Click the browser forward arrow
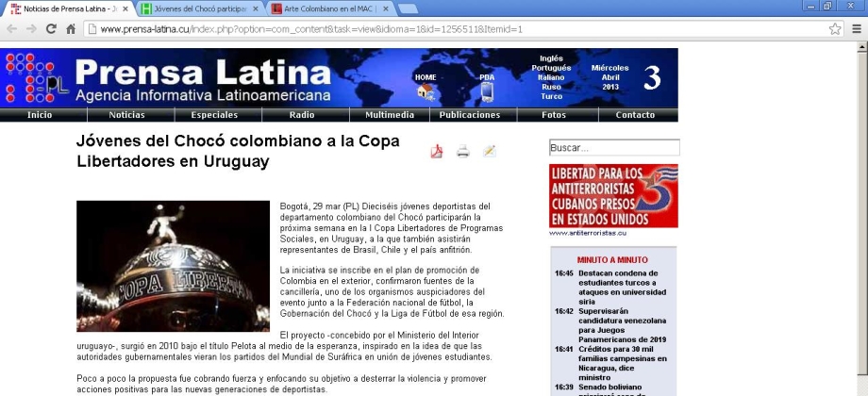The height and width of the screenshot is (396, 868). [31, 29]
